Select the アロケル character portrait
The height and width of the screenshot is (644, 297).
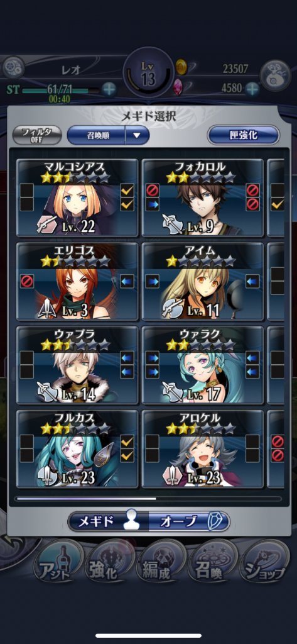click(203, 449)
